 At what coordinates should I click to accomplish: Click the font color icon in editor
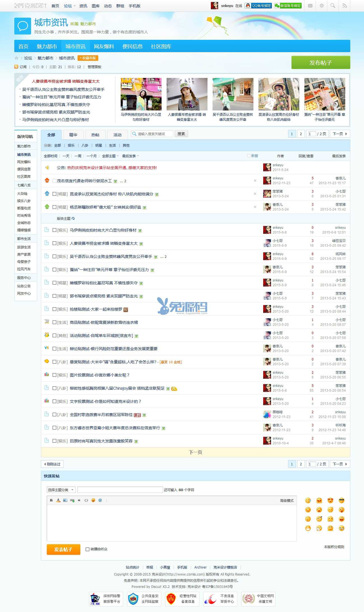click(58, 500)
